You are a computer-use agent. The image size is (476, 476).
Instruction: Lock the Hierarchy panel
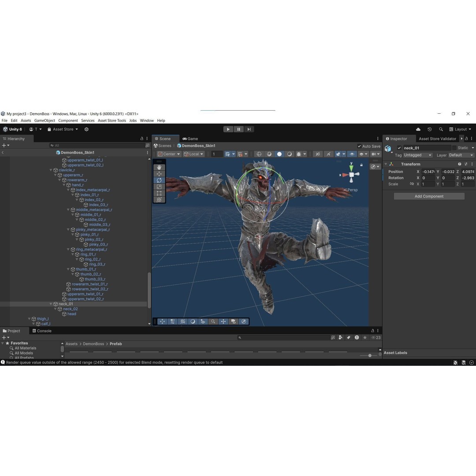coord(141,138)
